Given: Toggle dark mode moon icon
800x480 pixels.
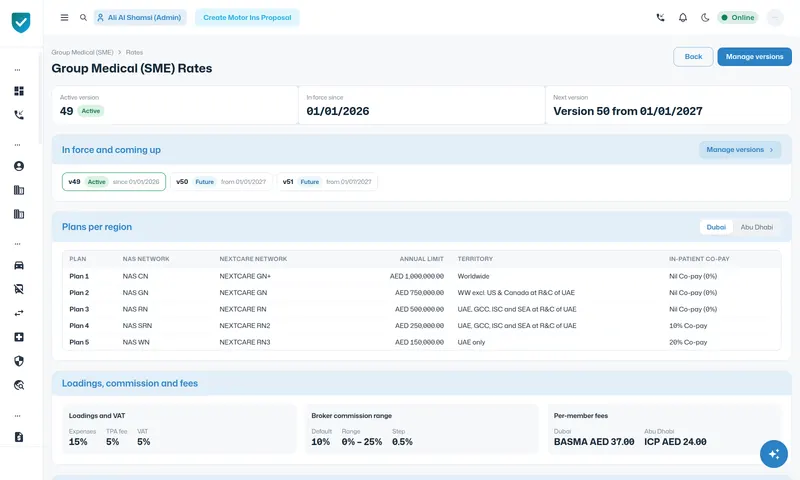Looking at the screenshot, I should pyautogui.click(x=705, y=17).
